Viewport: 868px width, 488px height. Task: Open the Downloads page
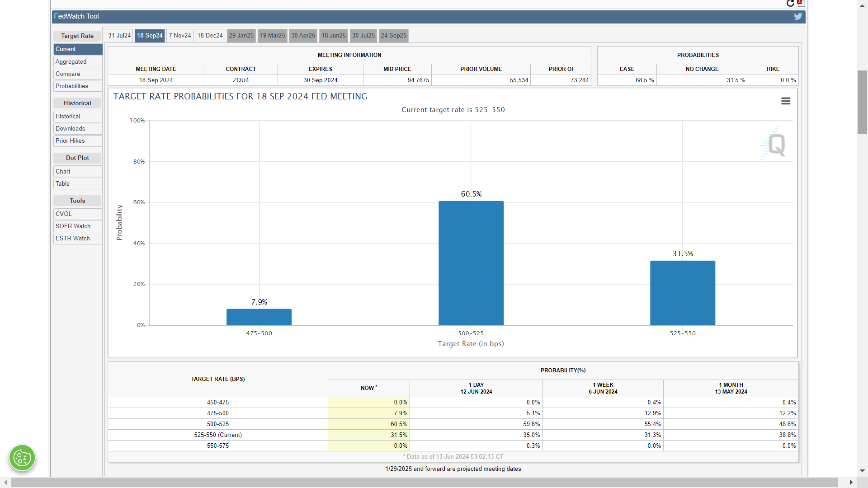click(78, 128)
